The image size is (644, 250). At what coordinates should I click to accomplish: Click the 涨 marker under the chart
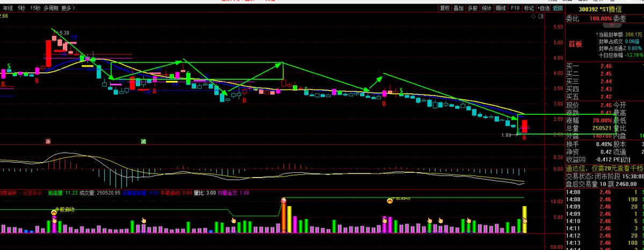48,141
